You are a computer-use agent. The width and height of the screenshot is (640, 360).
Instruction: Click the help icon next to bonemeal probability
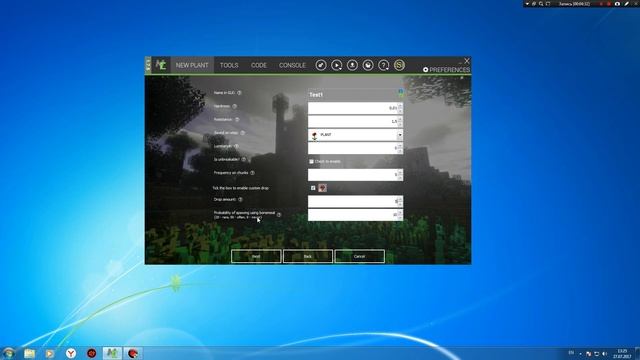click(x=279, y=215)
